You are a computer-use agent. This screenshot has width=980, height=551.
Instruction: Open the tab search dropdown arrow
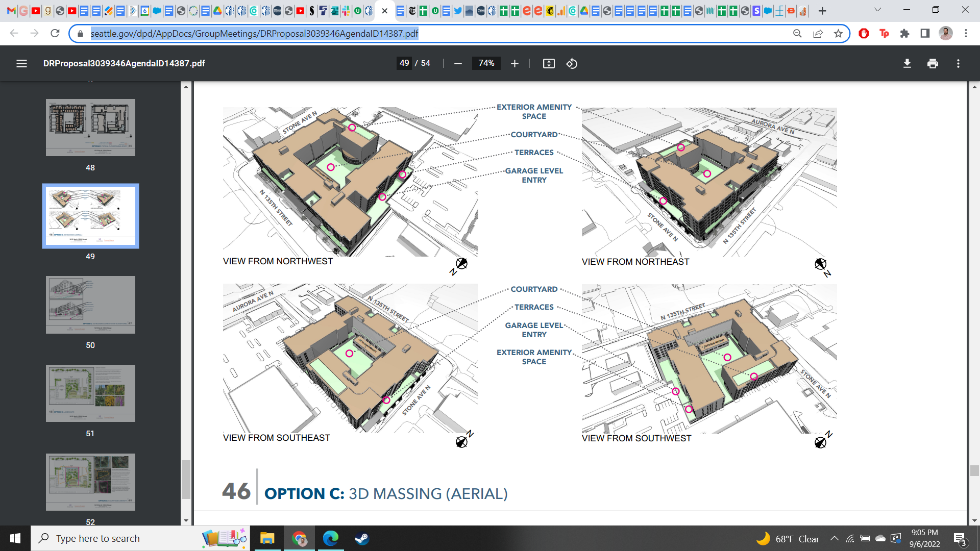pyautogui.click(x=877, y=10)
